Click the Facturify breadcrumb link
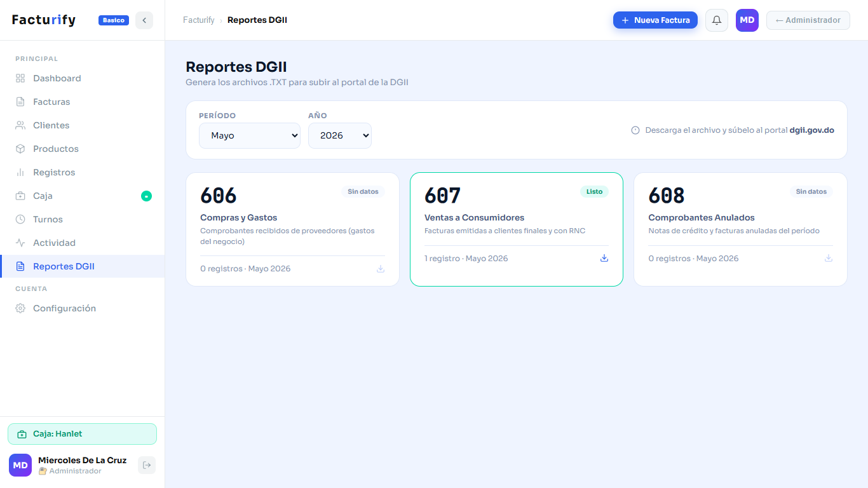This screenshot has height=488, width=868. 199,20
